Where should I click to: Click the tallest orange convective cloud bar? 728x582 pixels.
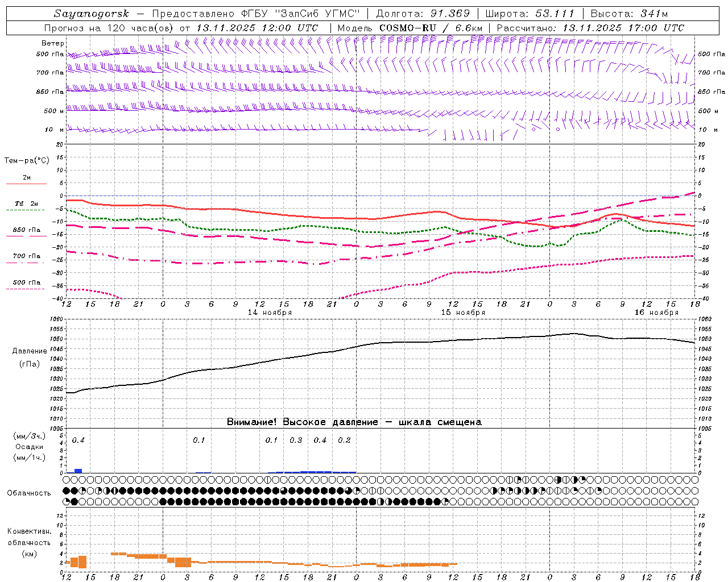click(x=82, y=562)
